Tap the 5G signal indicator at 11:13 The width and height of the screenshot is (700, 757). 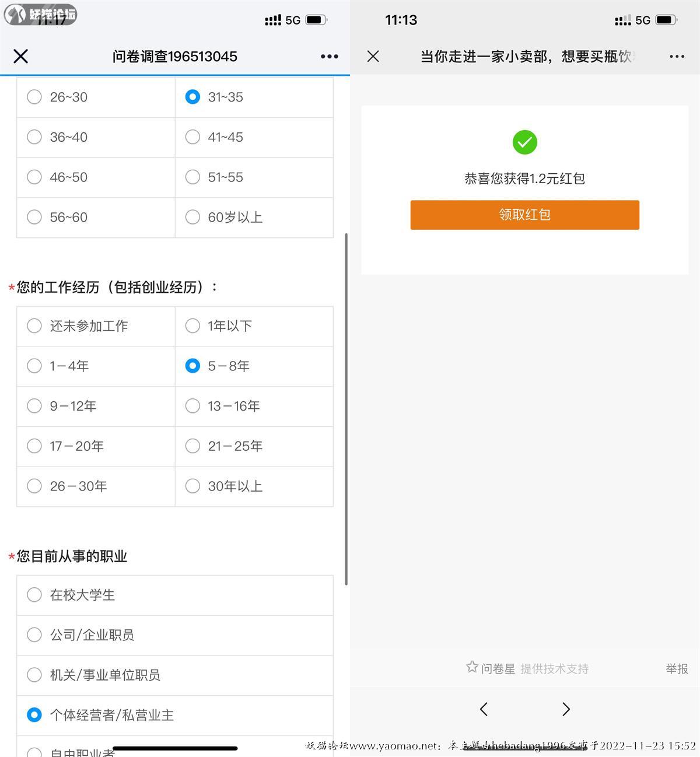pyautogui.click(x=643, y=20)
